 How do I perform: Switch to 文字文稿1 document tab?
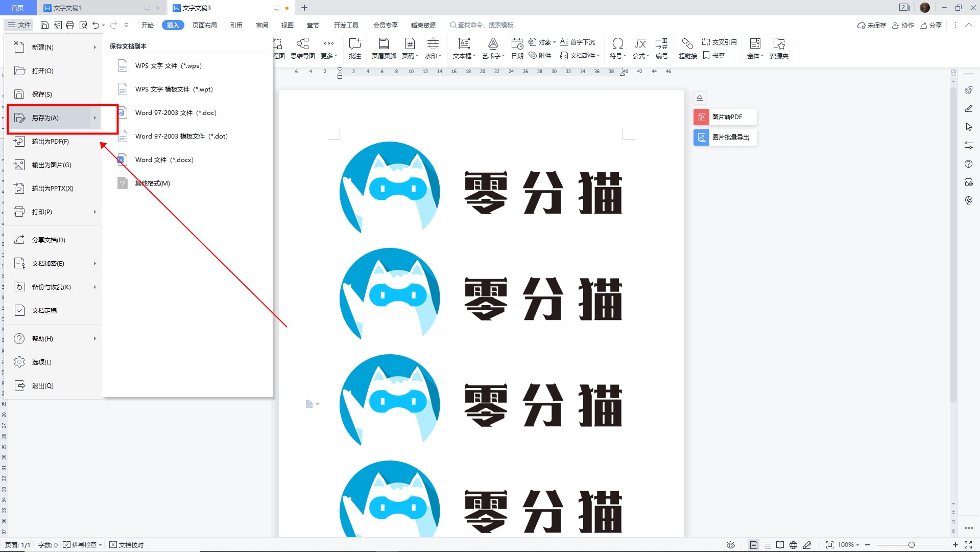[101, 8]
